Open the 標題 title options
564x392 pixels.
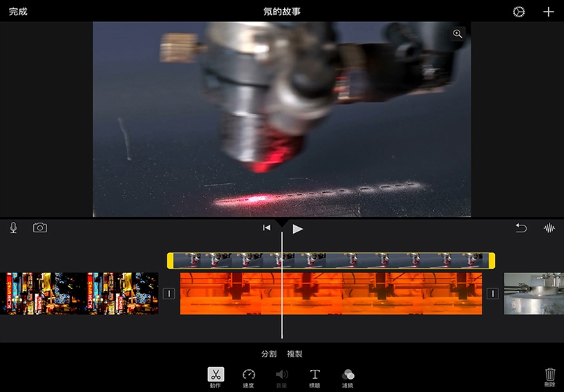coord(314,377)
